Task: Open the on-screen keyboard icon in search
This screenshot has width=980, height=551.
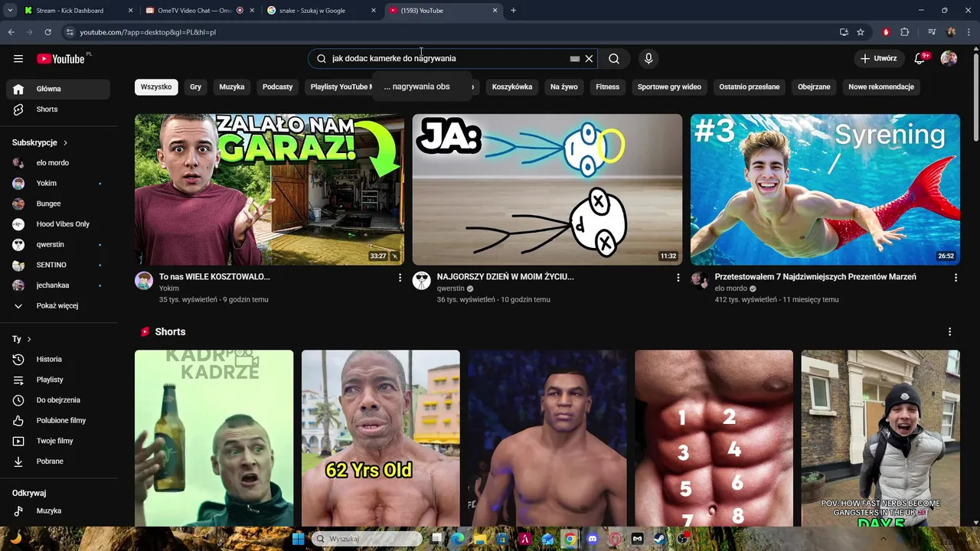Action: 574,58
